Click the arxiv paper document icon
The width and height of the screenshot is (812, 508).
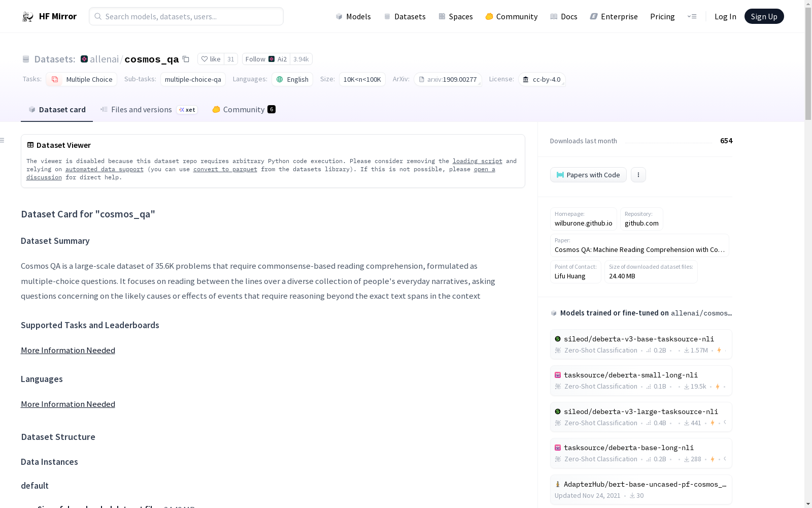[x=421, y=79]
